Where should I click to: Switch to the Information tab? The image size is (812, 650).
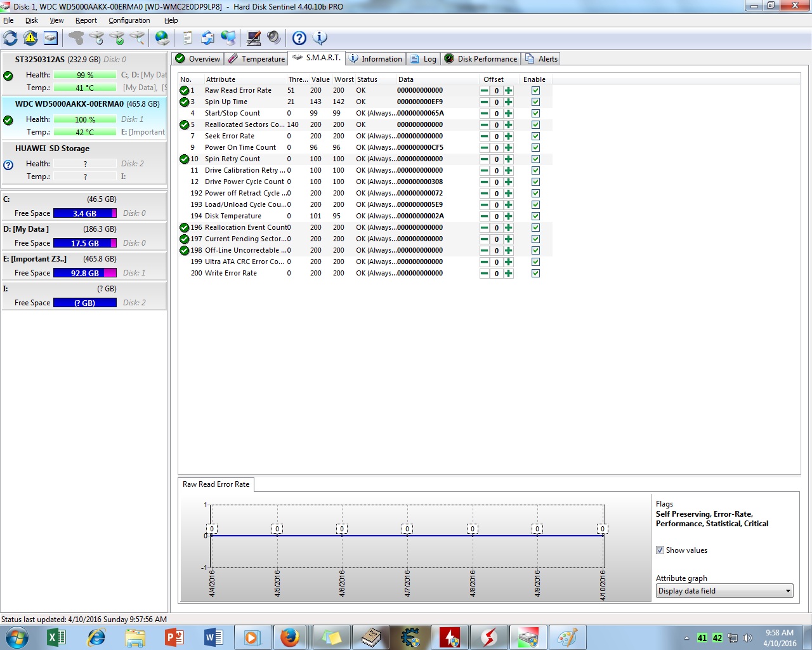click(376, 59)
